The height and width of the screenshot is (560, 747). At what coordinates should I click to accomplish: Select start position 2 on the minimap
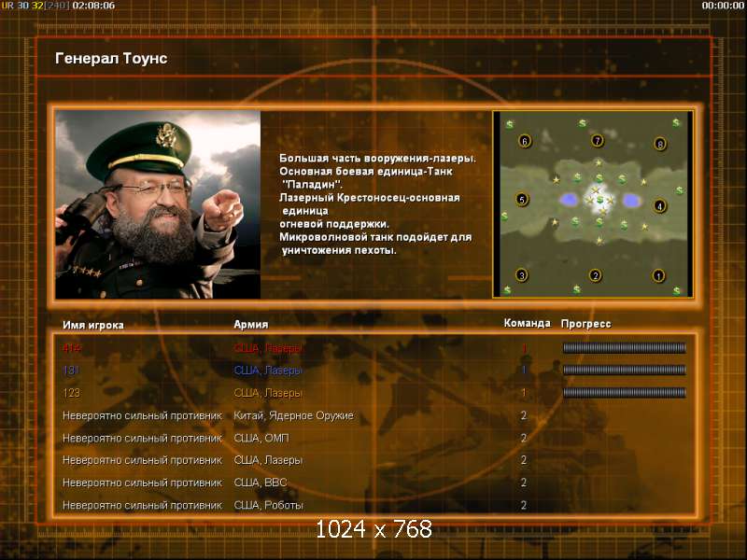tap(595, 275)
